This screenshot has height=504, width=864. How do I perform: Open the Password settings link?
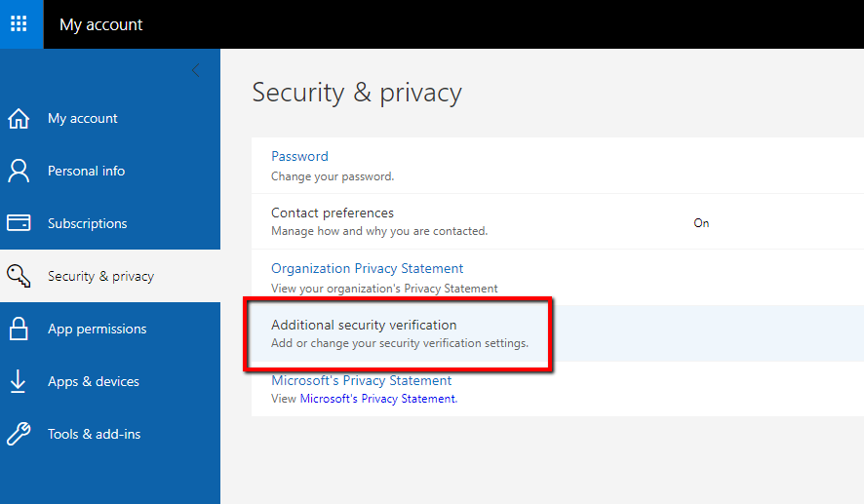tap(299, 156)
